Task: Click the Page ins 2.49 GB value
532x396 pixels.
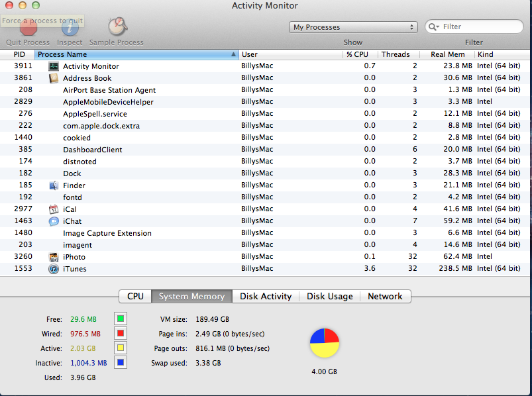Action: 230,334
